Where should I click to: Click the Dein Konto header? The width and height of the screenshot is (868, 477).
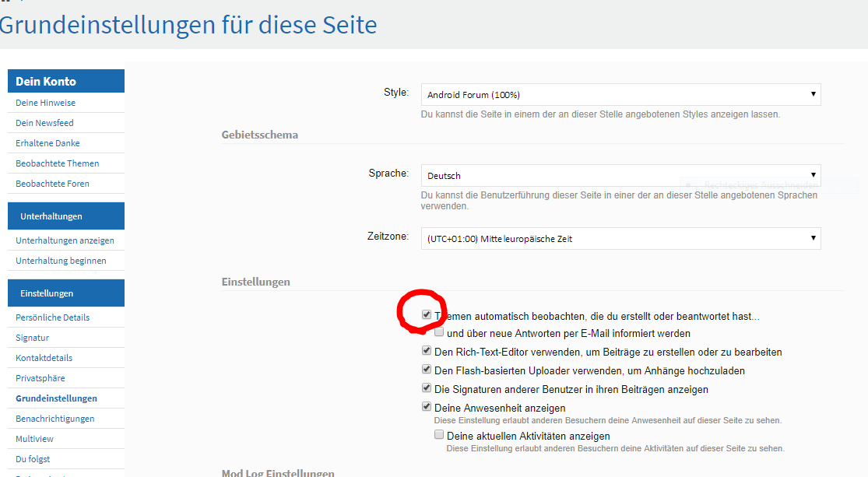coord(46,82)
